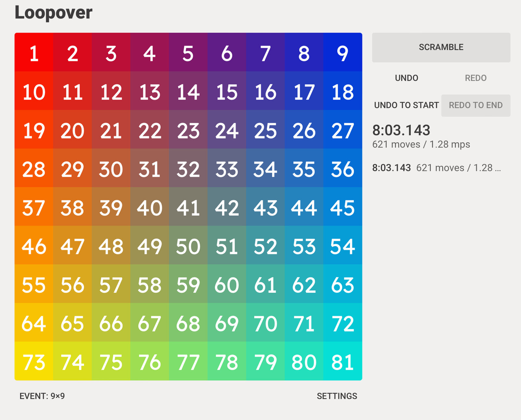This screenshot has width=521, height=420.
Task: Select tile number 25
Action: (x=266, y=129)
